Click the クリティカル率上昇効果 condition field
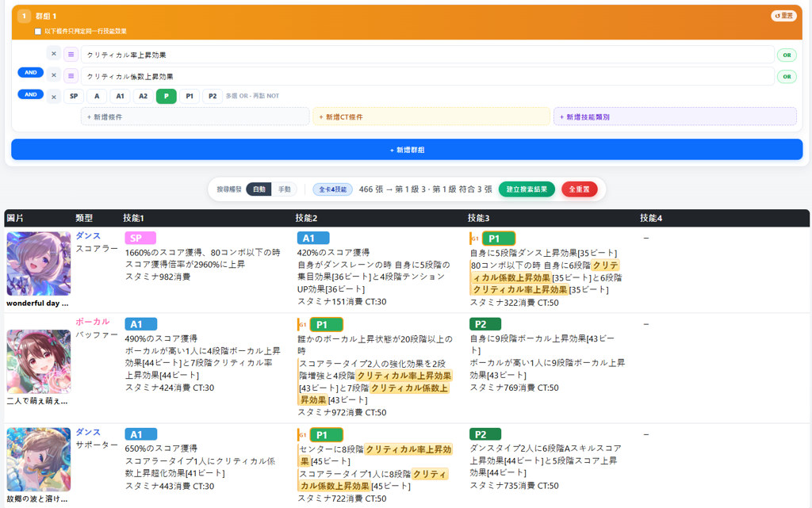 (427, 55)
